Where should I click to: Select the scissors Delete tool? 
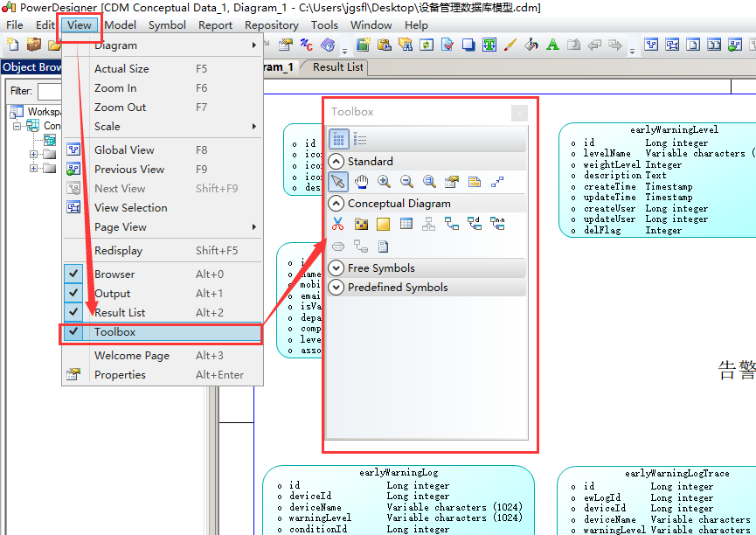[338, 224]
